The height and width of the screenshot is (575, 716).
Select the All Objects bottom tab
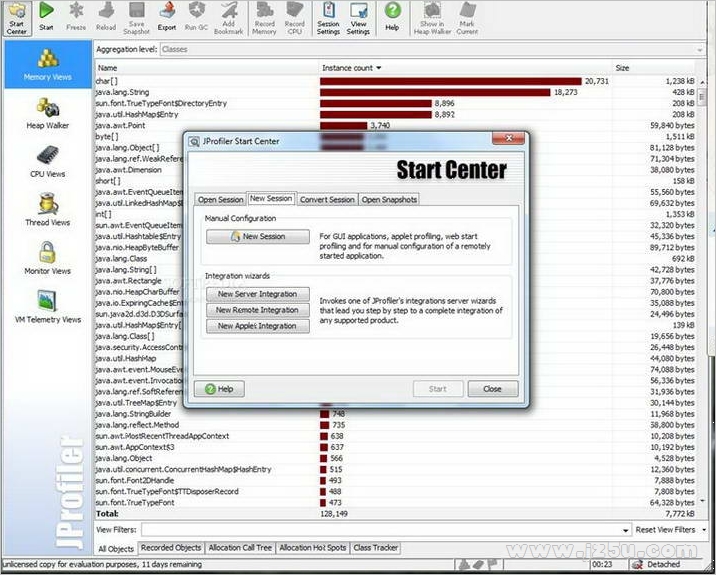click(116, 549)
